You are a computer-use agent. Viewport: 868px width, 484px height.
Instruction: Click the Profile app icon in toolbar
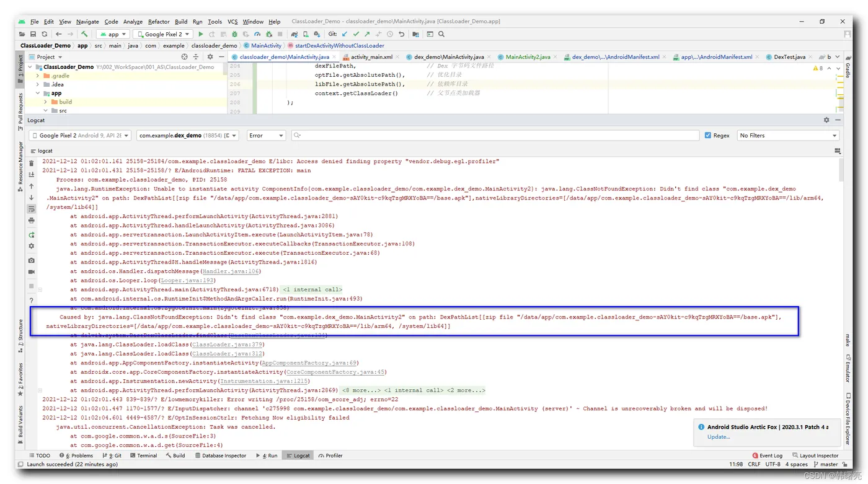[x=257, y=34]
